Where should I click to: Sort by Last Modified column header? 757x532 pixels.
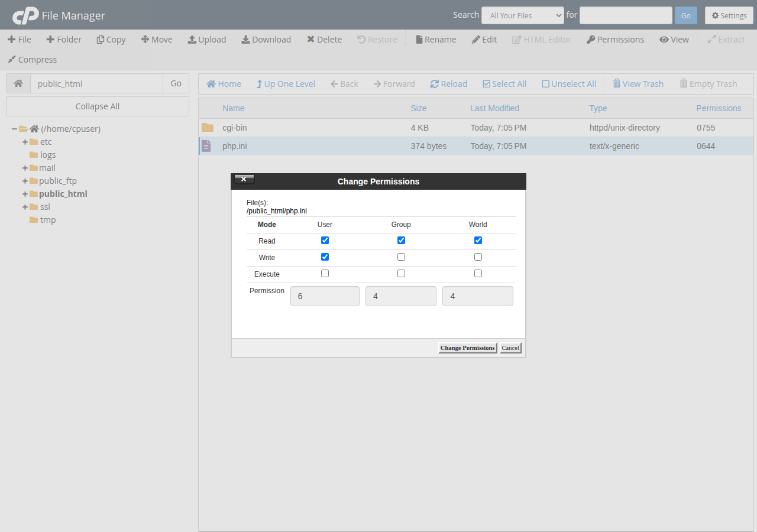point(494,108)
